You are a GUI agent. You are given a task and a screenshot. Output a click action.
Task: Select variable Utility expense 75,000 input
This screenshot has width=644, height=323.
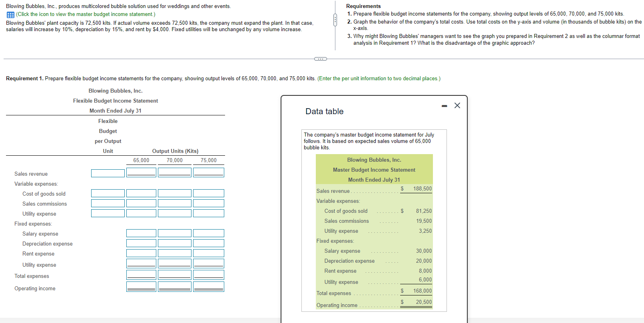tap(209, 213)
